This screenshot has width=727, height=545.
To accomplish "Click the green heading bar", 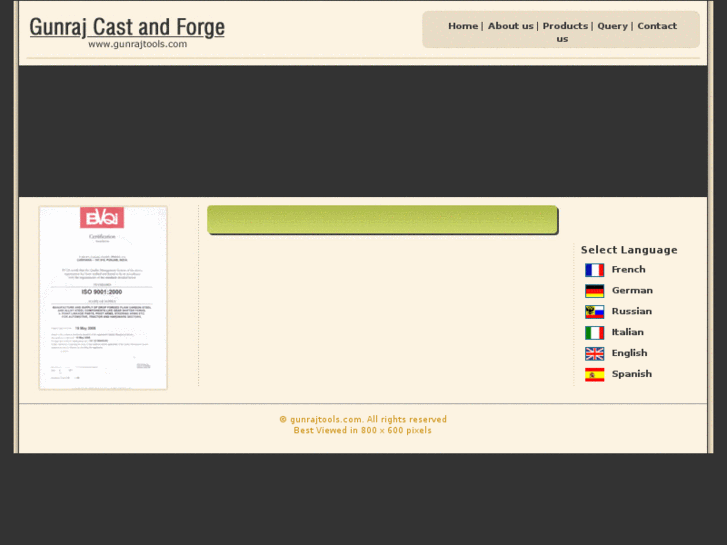I will pos(383,220).
